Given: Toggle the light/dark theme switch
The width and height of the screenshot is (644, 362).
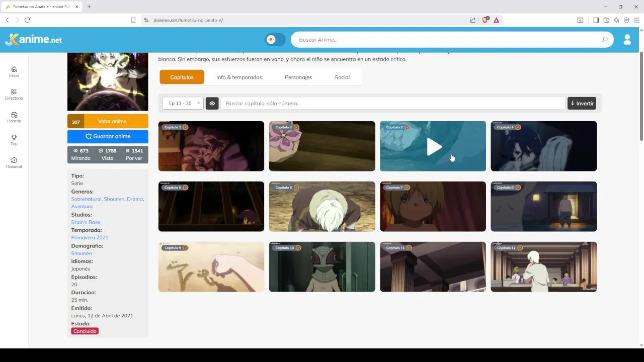Looking at the screenshot, I should pos(275,40).
